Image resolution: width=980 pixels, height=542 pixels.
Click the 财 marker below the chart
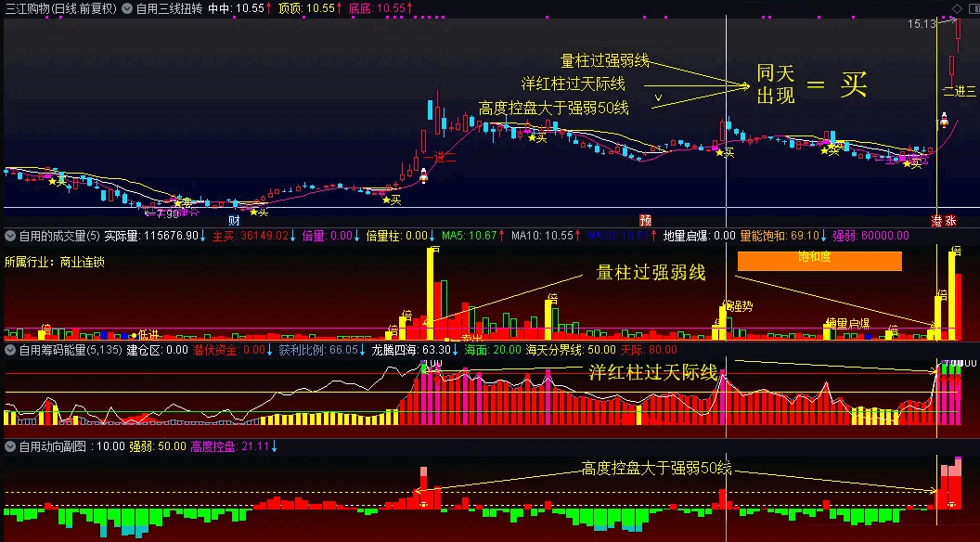point(234,220)
